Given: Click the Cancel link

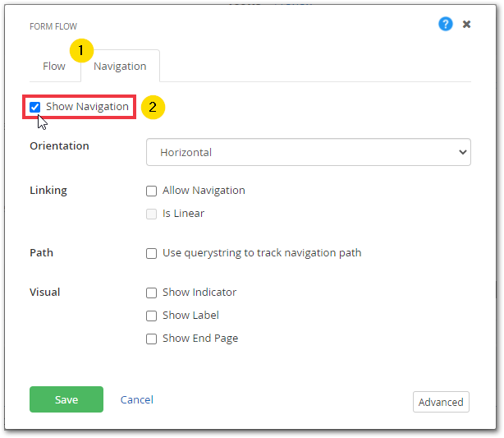Looking at the screenshot, I should point(137,399).
